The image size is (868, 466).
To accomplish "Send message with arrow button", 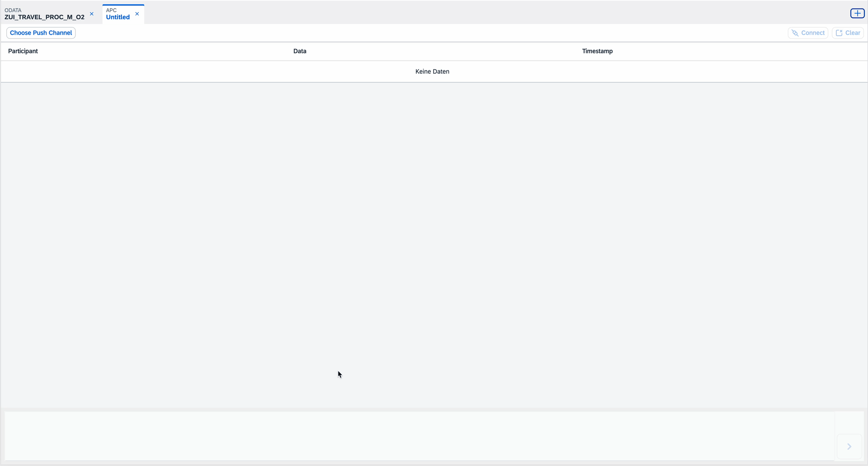I will [x=849, y=447].
